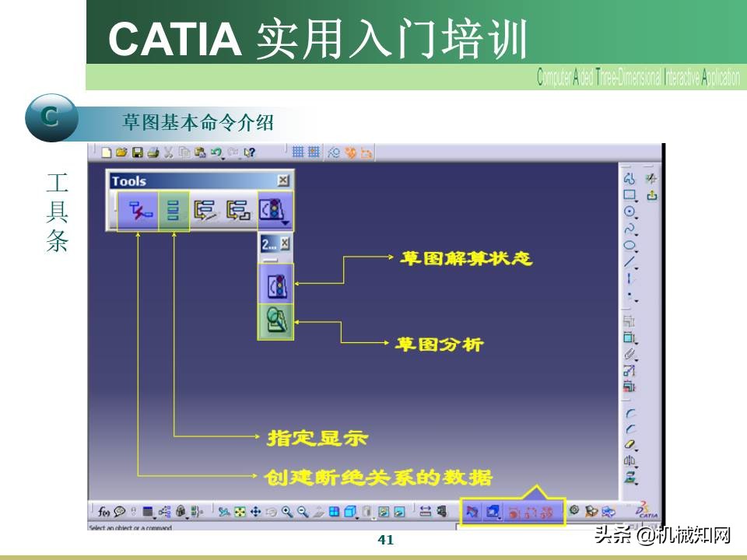Click the 3D visualization mode dropdown icon
The image size is (747, 560).
pos(493,512)
